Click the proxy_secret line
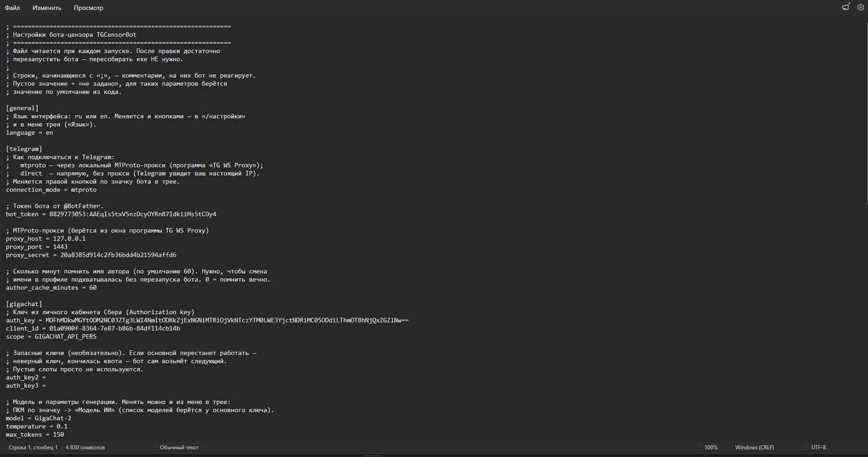Screen dimensions: 868x457 click(x=91, y=255)
